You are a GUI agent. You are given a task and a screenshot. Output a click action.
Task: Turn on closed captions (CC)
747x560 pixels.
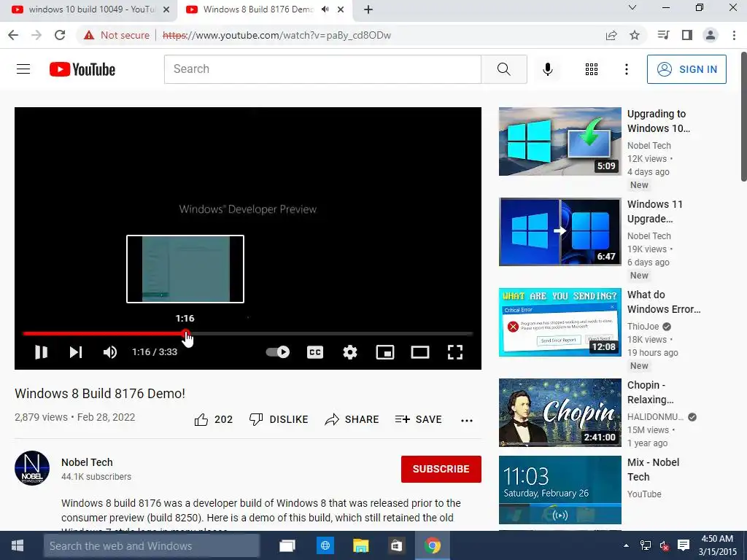point(315,352)
